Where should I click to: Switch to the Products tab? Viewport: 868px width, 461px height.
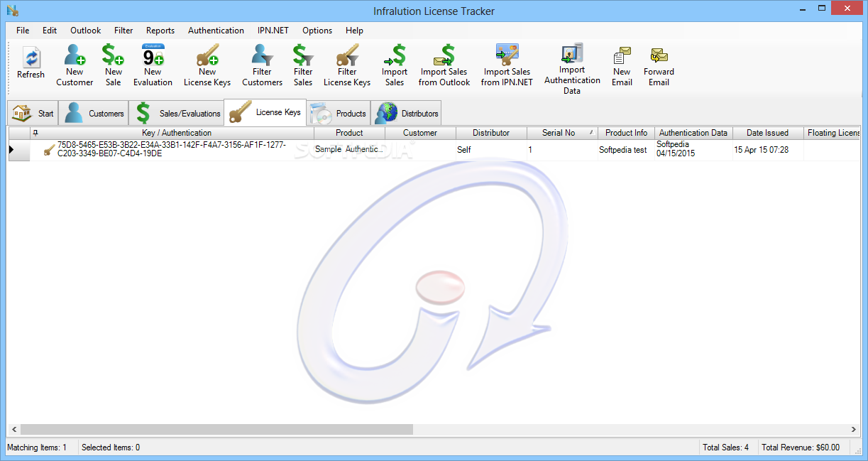tap(339, 113)
